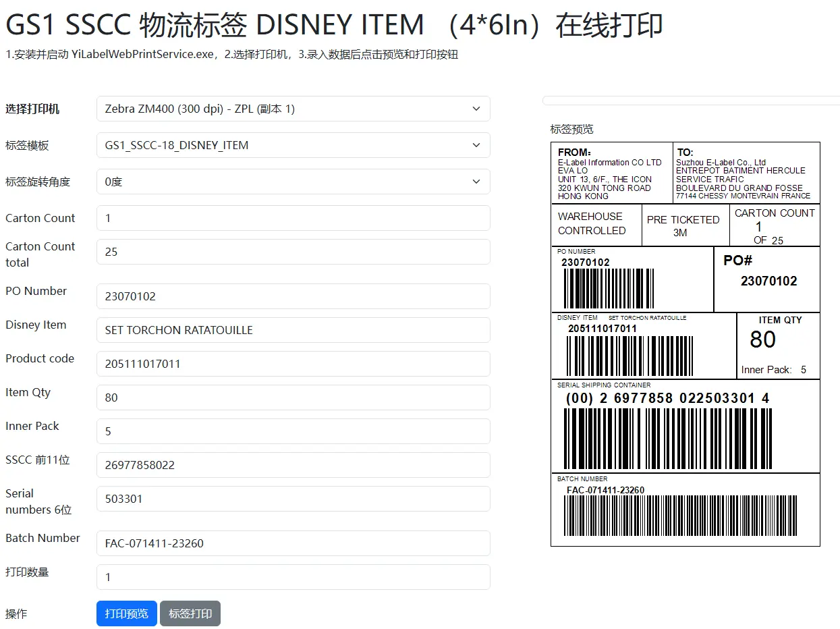Open the label rotation angle dropdown

pos(293,182)
